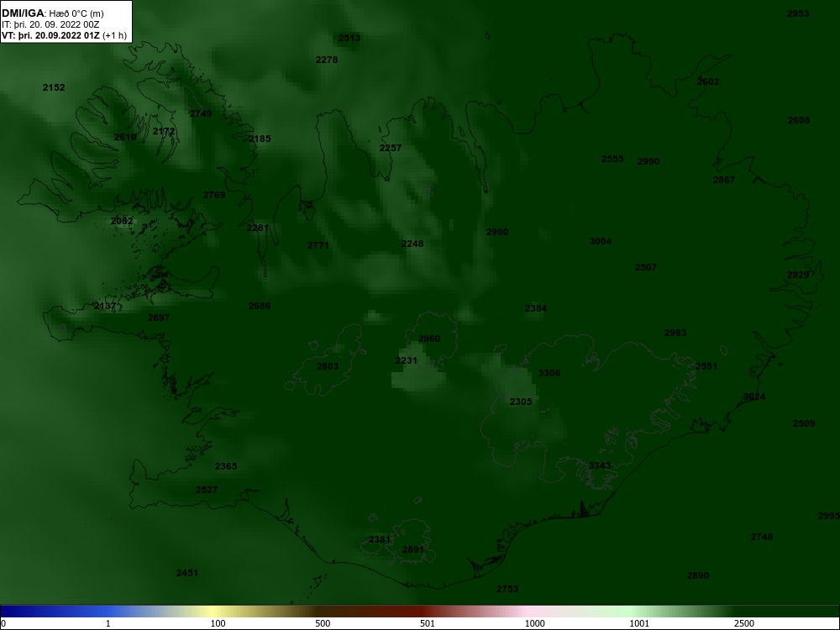Click the legend label '2500'
This screenshot has height=630, width=840.
tap(744, 624)
